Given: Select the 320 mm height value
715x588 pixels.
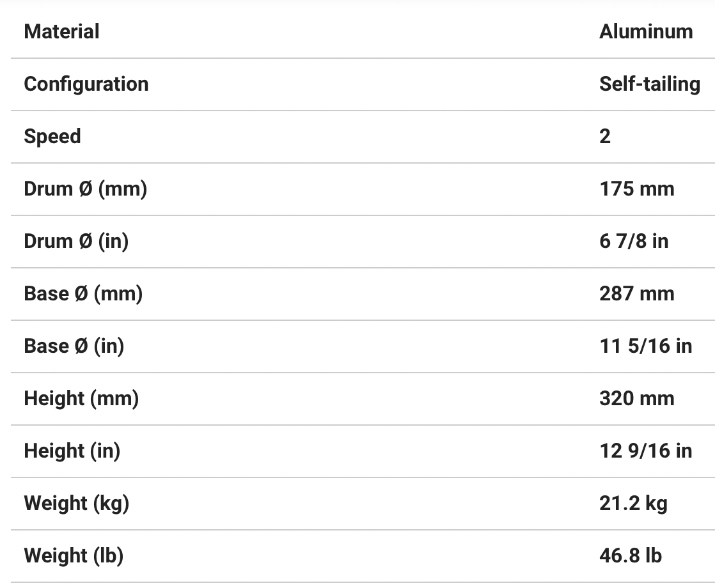Looking at the screenshot, I should point(637,398).
